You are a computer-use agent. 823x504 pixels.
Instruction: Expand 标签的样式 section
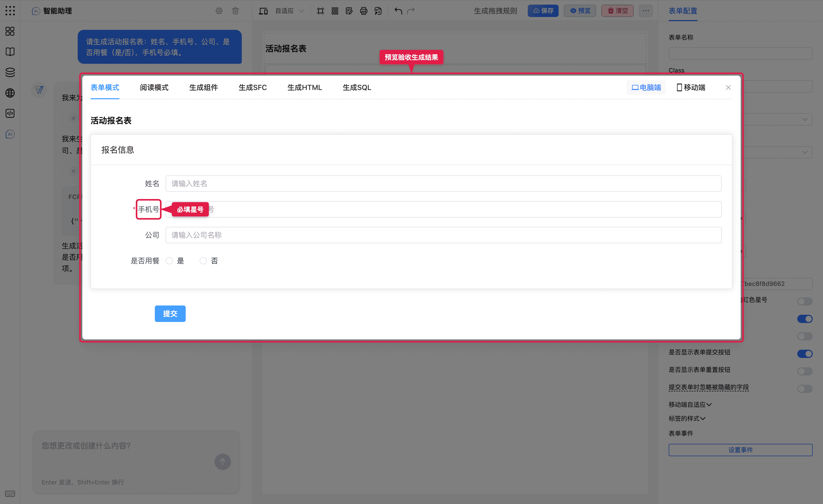(x=687, y=418)
